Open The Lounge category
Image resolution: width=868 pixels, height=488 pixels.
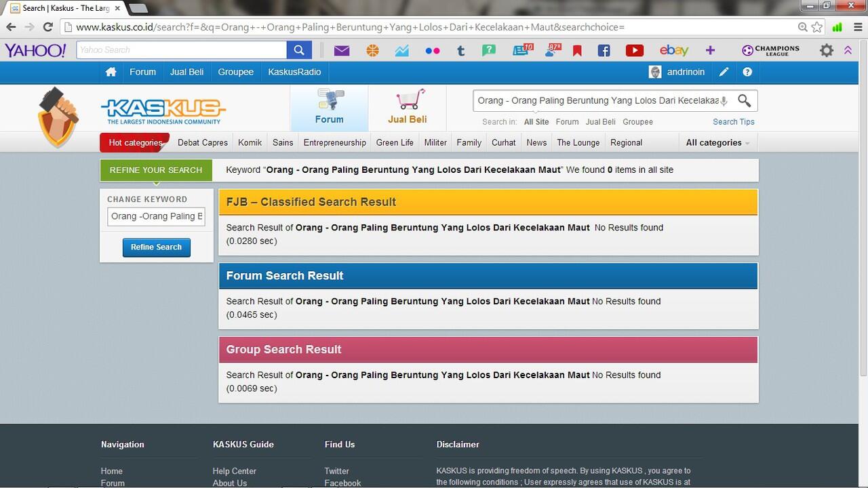(x=578, y=143)
